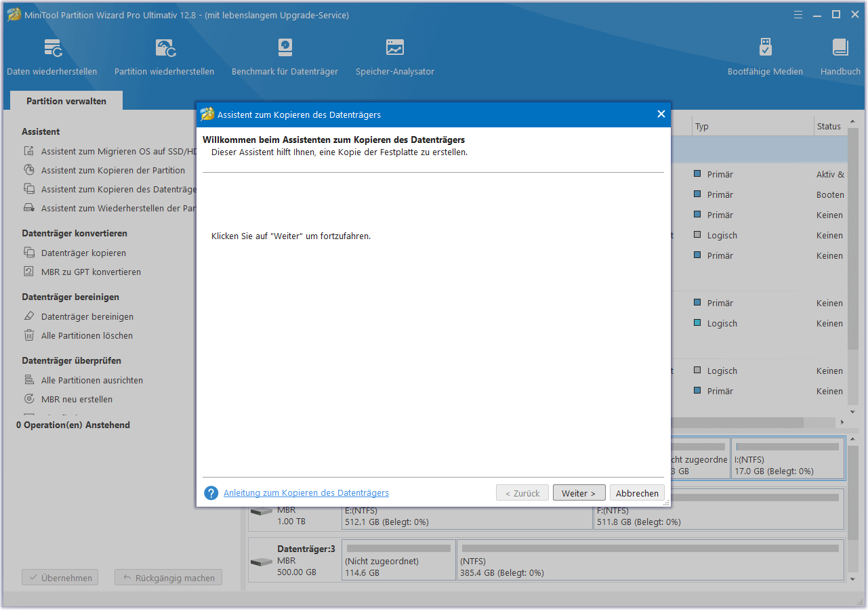Click Übernehmen button
The width and height of the screenshot is (868, 611).
(x=60, y=578)
